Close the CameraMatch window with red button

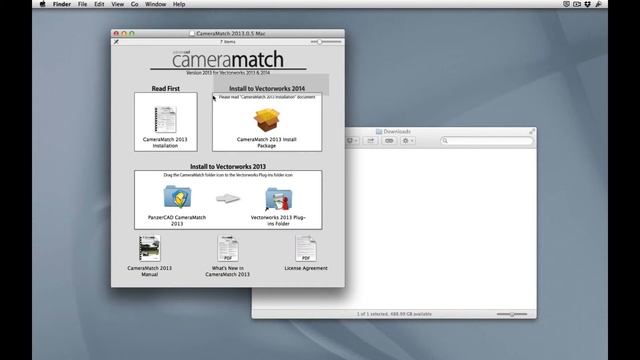click(116, 33)
